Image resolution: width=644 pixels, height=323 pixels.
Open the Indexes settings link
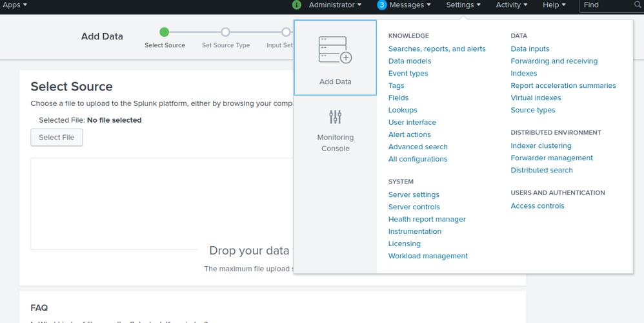click(523, 74)
